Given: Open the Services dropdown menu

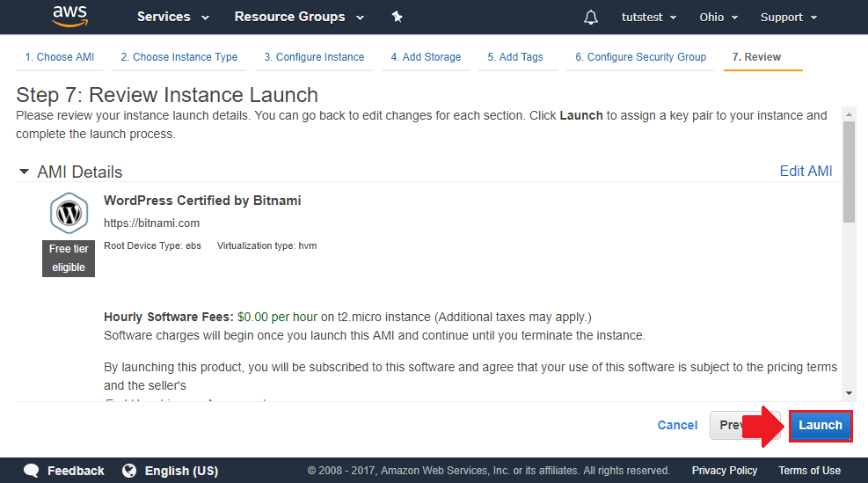Looking at the screenshot, I should click(x=172, y=17).
